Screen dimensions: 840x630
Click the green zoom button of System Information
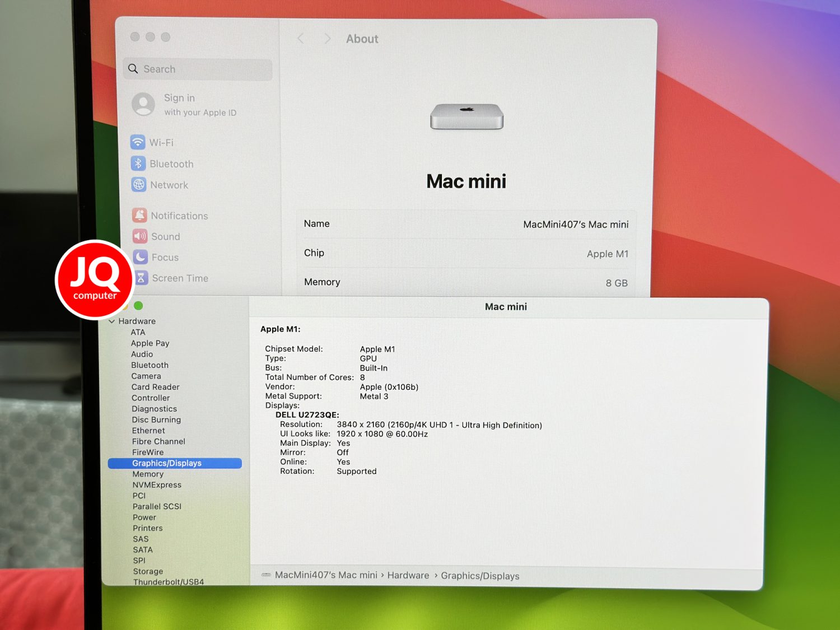click(x=138, y=306)
